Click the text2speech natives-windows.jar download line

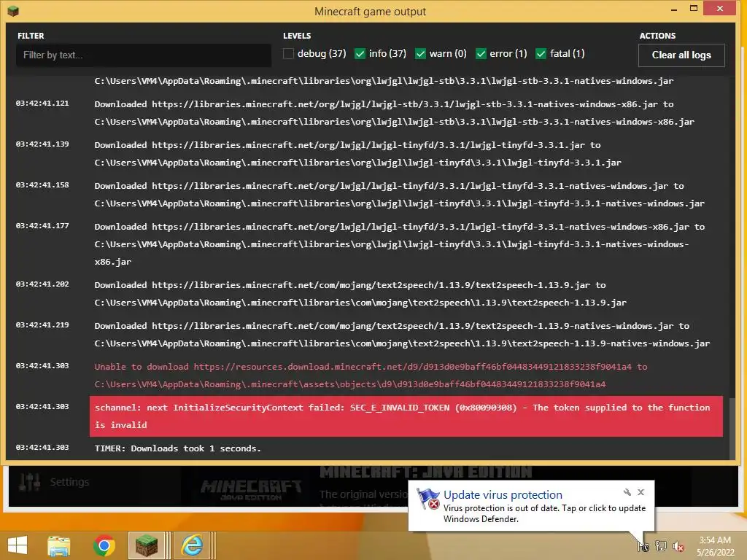[402, 335]
